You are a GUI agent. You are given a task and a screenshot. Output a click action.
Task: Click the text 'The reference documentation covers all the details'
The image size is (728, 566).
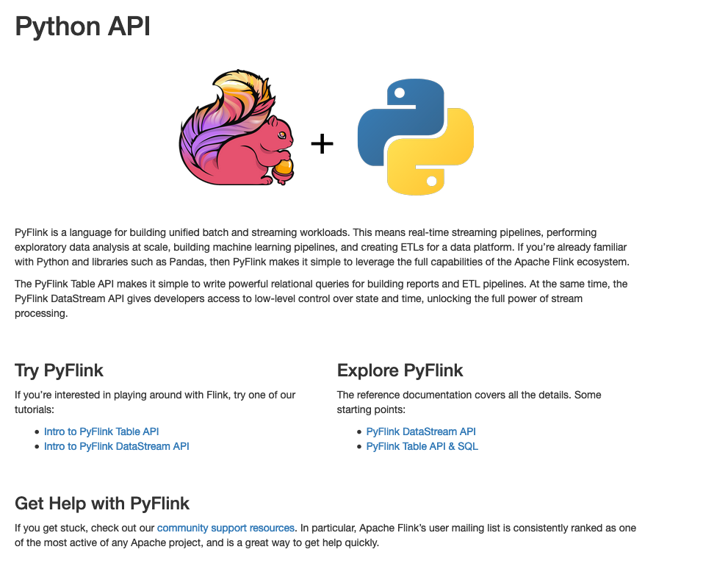pos(454,395)
